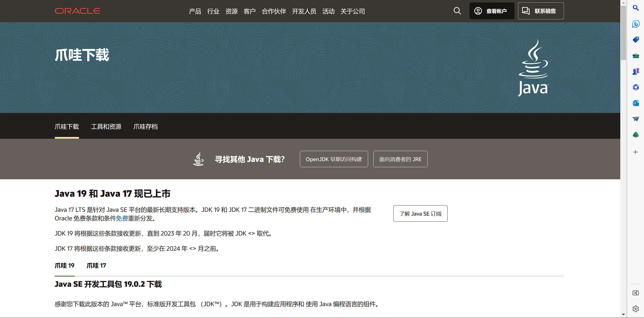Screen dimensions: 644x318
Task: Follow the 免费 terms link
Action: tap(122, 218)
